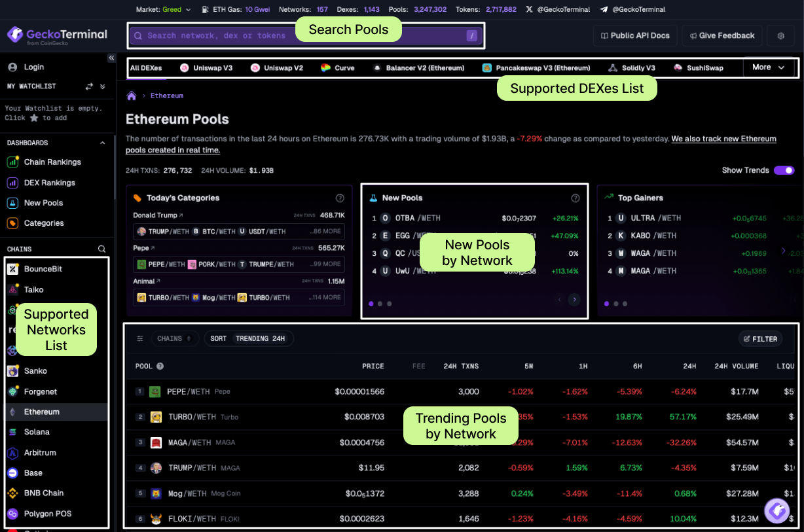Click the Give Feedback button
The width and height of the screenshot is (804, 532).
click(x=721, y=36)
